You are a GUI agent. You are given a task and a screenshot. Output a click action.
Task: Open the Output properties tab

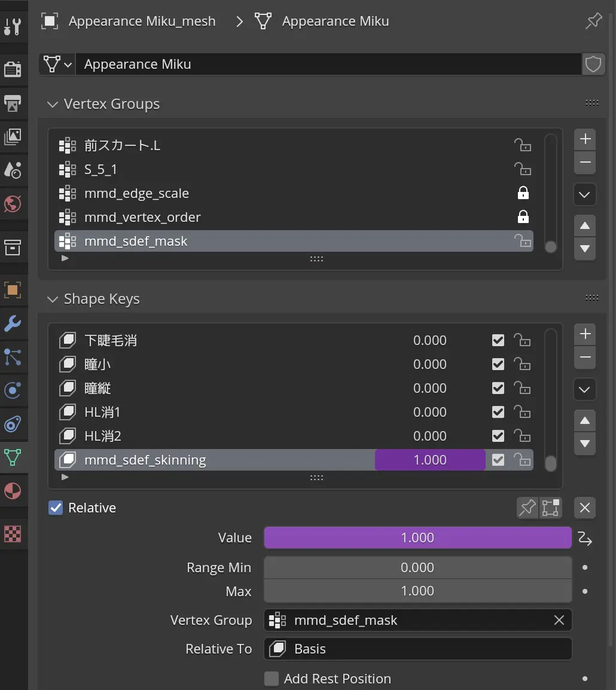tap(13, 103)
